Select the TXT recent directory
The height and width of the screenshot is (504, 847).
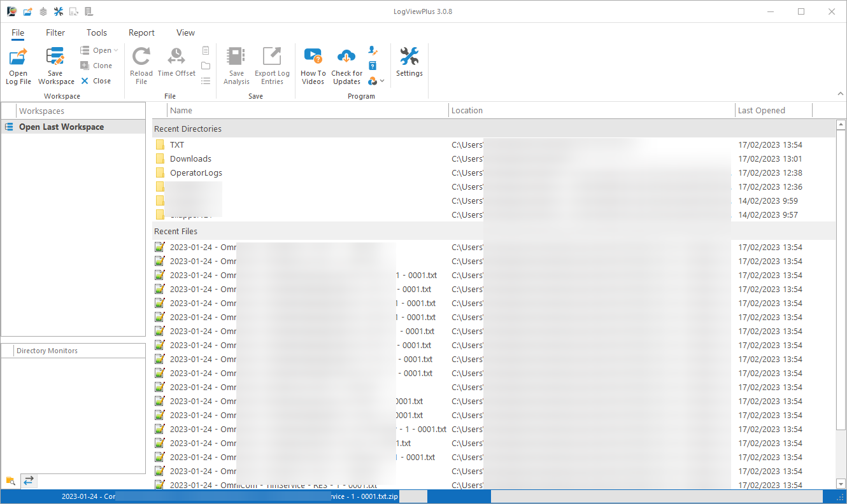pyautogui.click(x=177, y=144)
